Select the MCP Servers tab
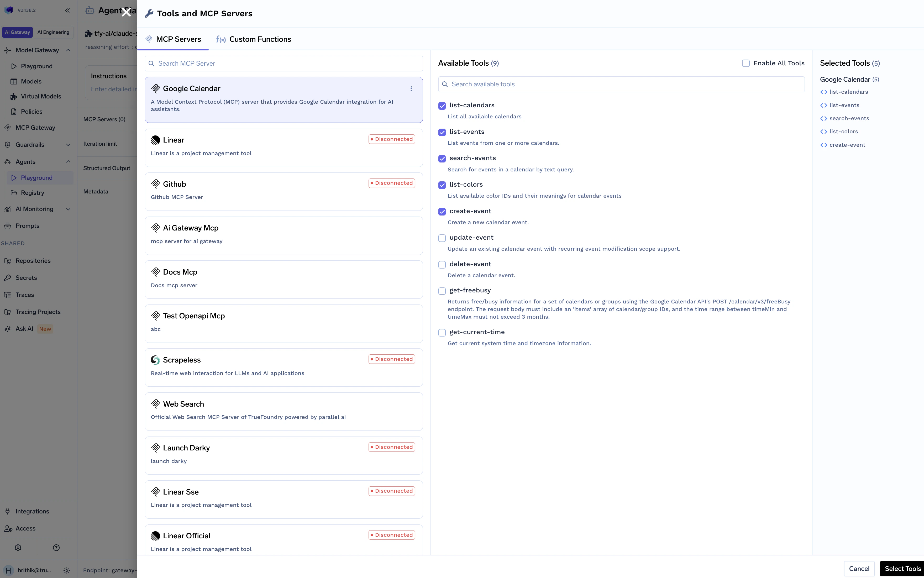This screenshot has width=924, height=578. tap(173, 39)
